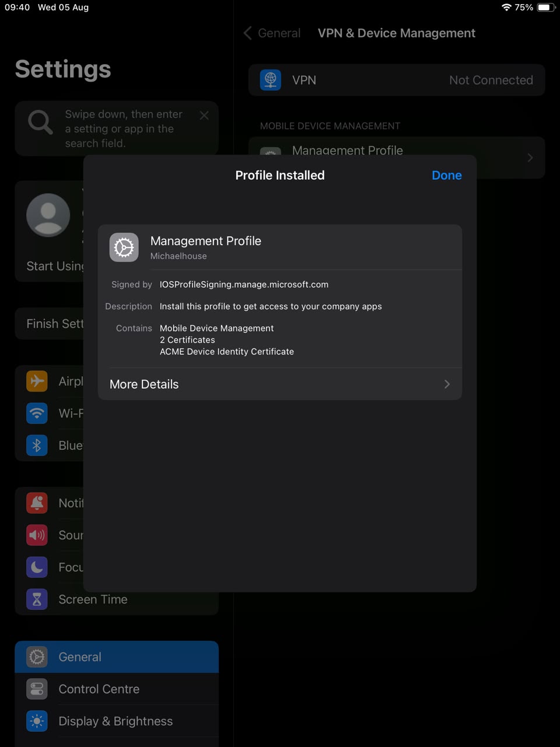The image size is (560, 747).
Task: Open Wi-Fi settings icon
Action: (x=37, y=413)
